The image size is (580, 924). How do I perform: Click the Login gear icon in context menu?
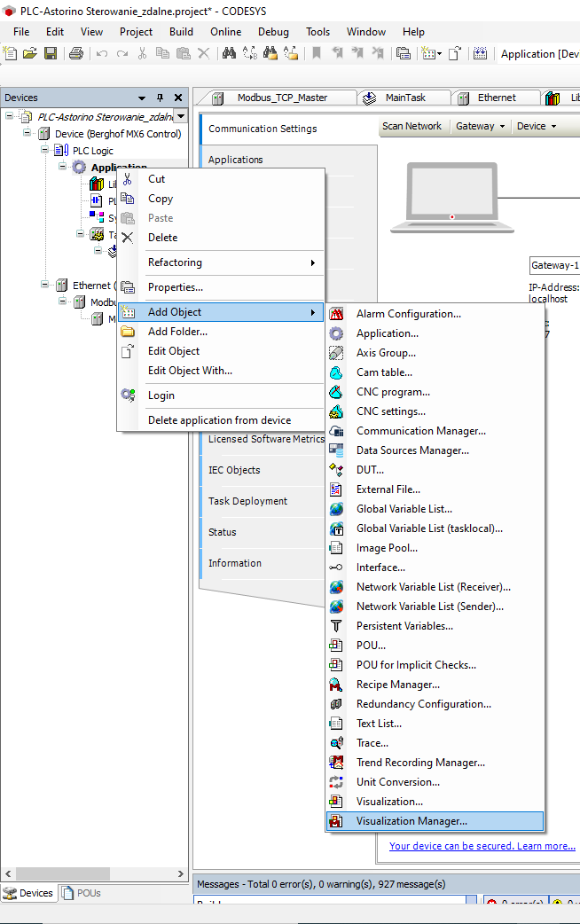click(128, 395)
